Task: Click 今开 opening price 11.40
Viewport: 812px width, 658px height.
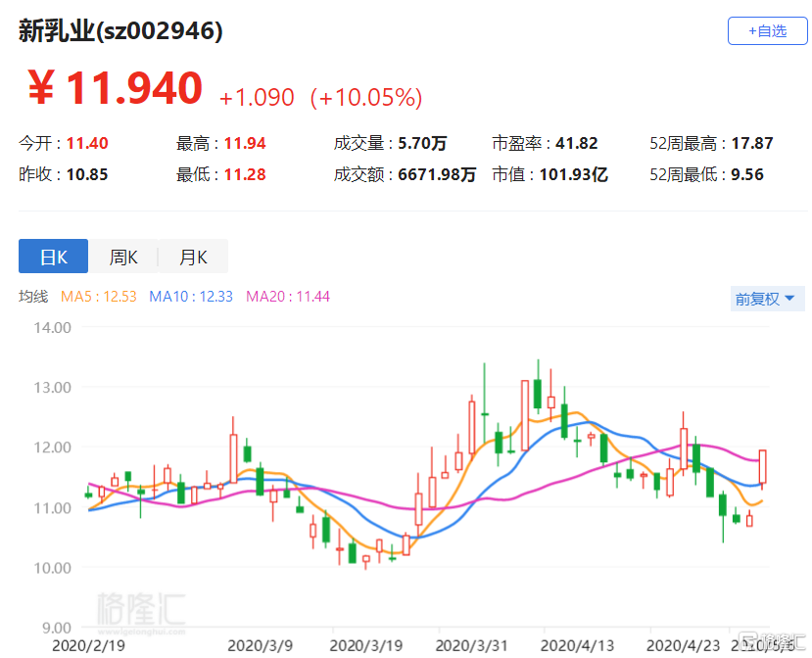Action: tap(87, 143)
